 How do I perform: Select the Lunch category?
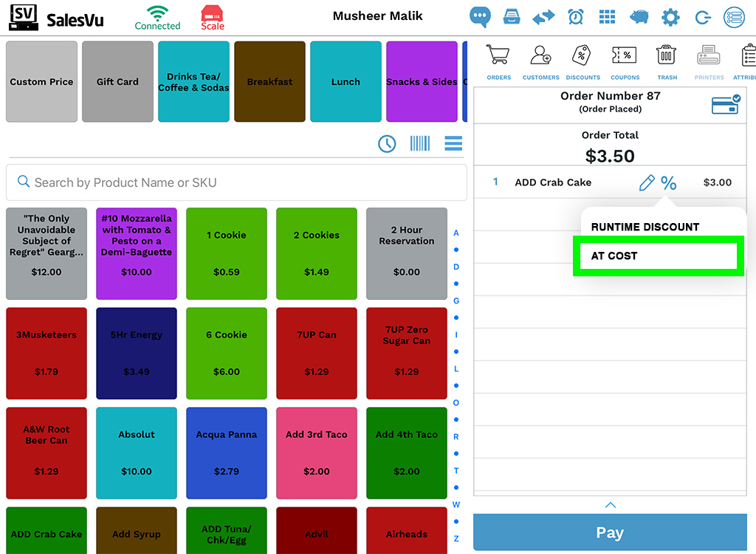[x=346, y=81]
